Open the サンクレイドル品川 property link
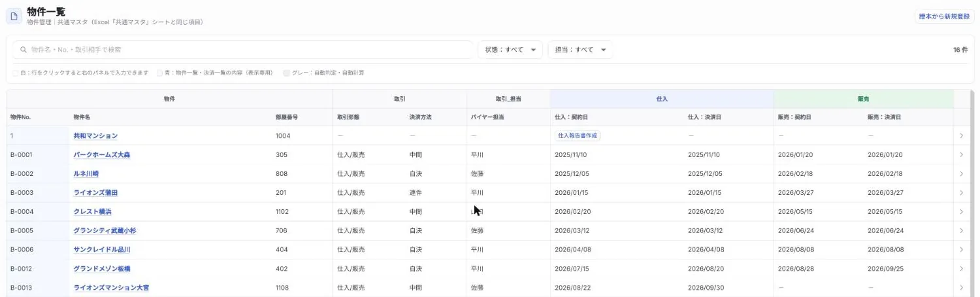The height and width of the screenshot is (297, 980). tap(102, 250)
